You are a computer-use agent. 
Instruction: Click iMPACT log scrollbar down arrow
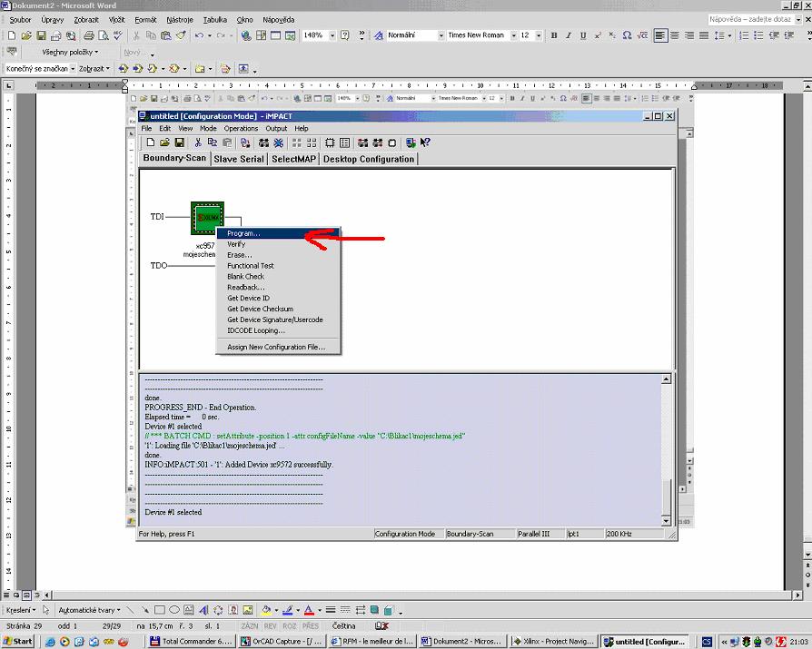pyautogui.click(x=666, y=521)
